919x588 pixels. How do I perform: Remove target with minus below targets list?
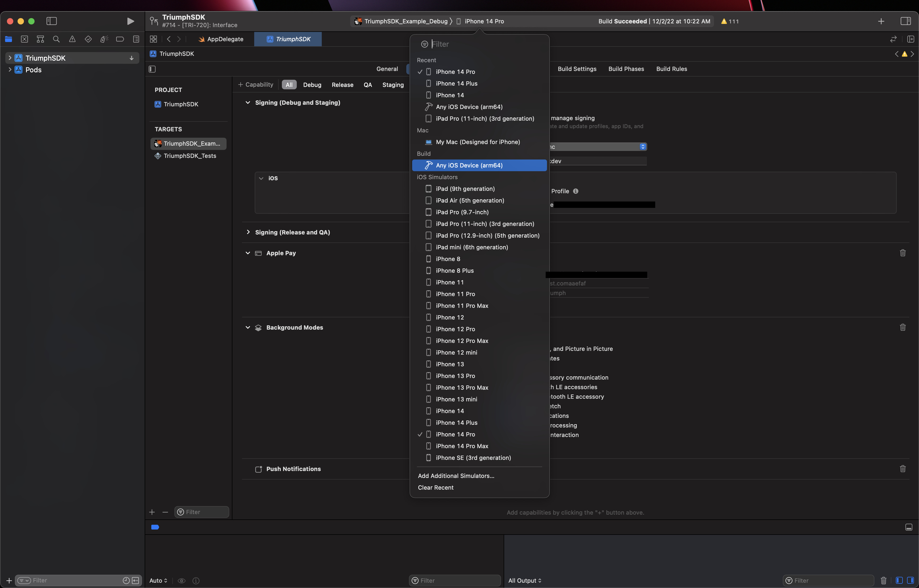coord(165,512)
